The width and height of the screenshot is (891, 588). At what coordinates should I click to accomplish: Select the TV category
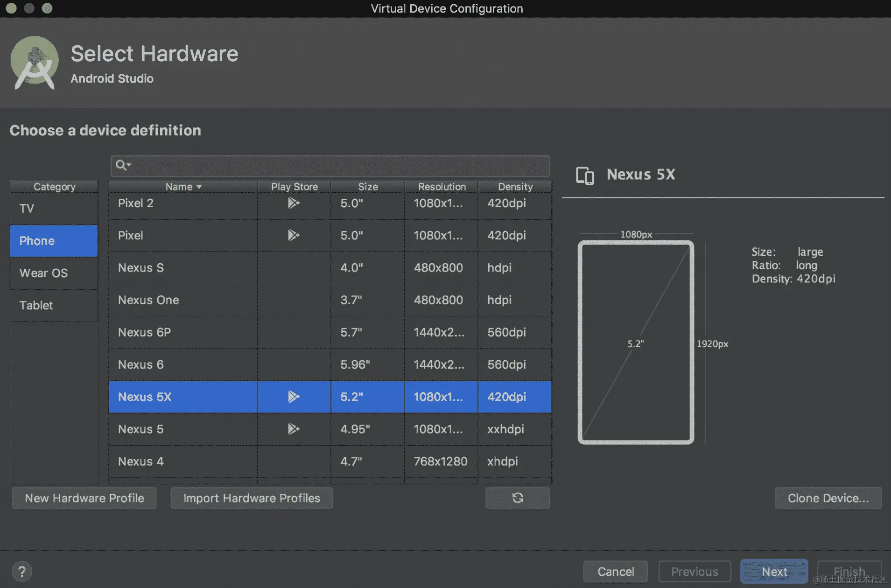tap(54, 209)
